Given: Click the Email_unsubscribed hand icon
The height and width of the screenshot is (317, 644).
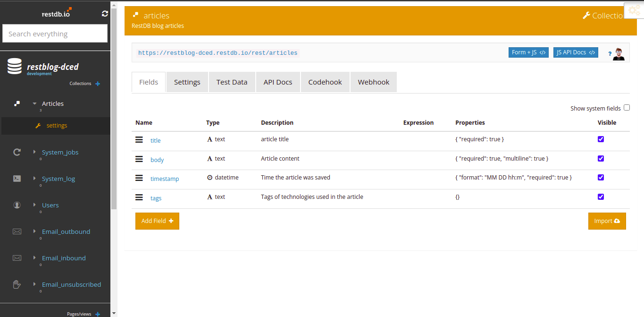Looking at the screenshot, I should (x=17, y=284).
